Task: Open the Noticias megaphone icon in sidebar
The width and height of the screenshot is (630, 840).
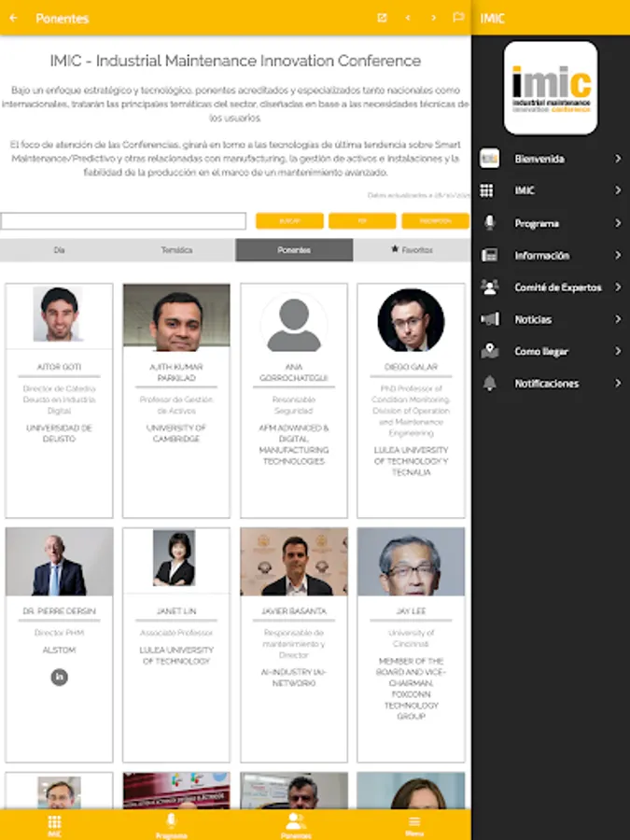Action: pos(490,319)
